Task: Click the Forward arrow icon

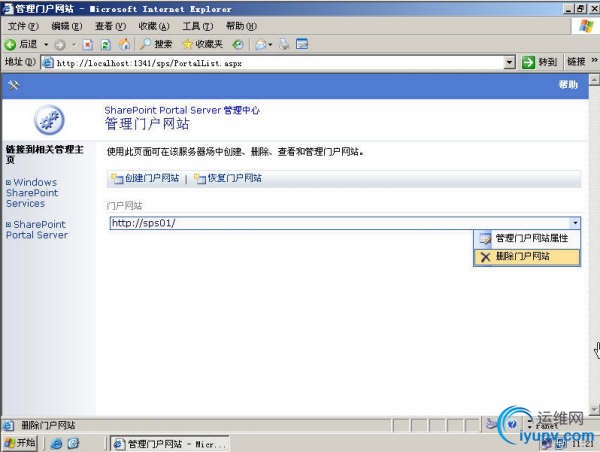Action: click(60, 45)
